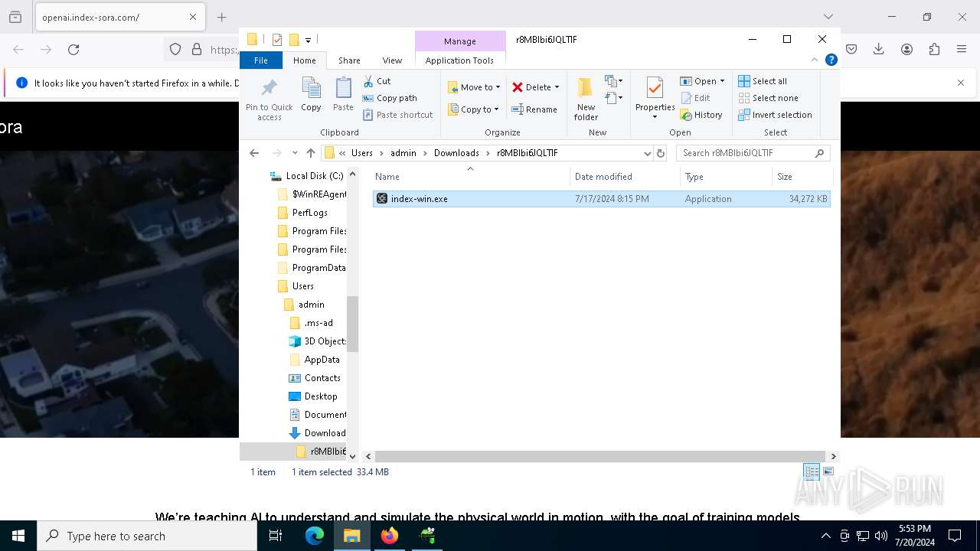This screenshot has height=551, width=980.
Task: Click the horizontal scrollbar in file list
Action: 599,456
